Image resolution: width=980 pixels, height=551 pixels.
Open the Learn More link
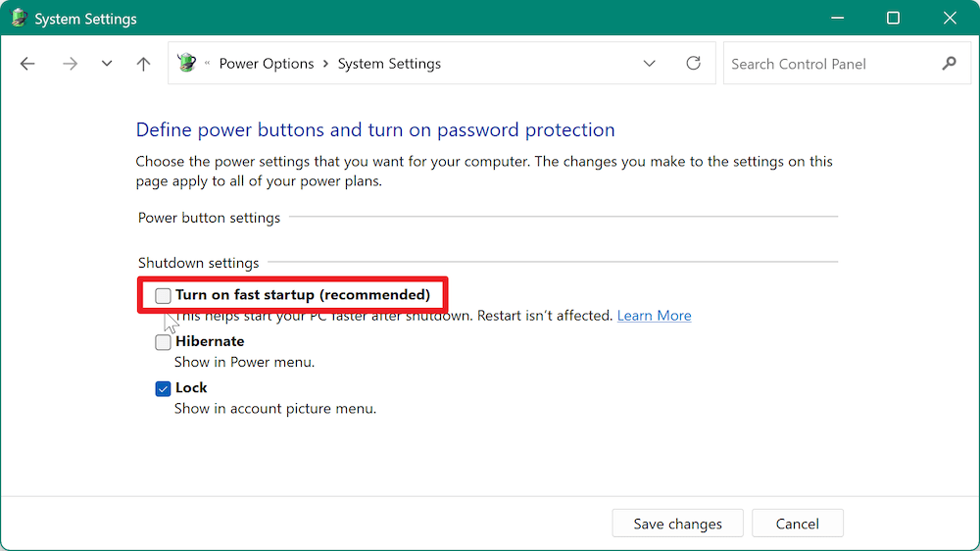(x=654, y=316)
